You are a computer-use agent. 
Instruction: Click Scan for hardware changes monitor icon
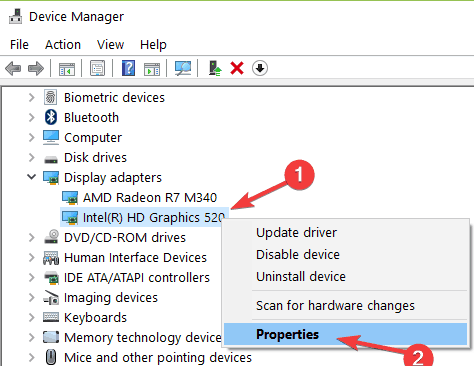coord(183,68)
